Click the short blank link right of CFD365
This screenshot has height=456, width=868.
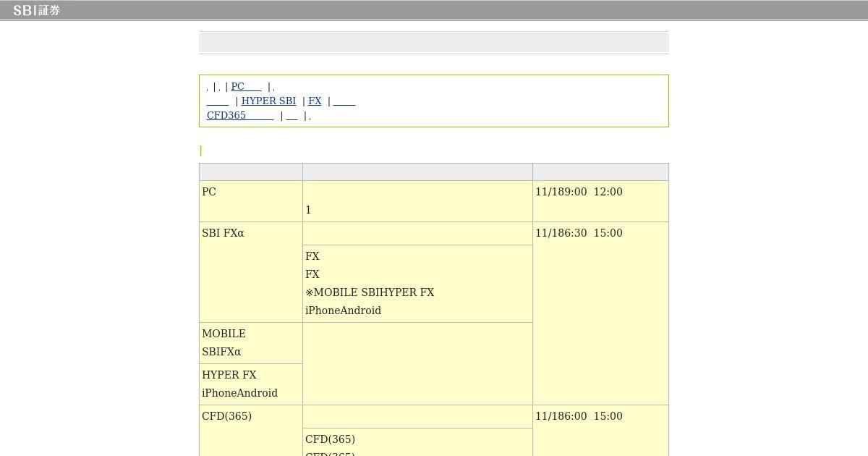(x=292, y=115)
